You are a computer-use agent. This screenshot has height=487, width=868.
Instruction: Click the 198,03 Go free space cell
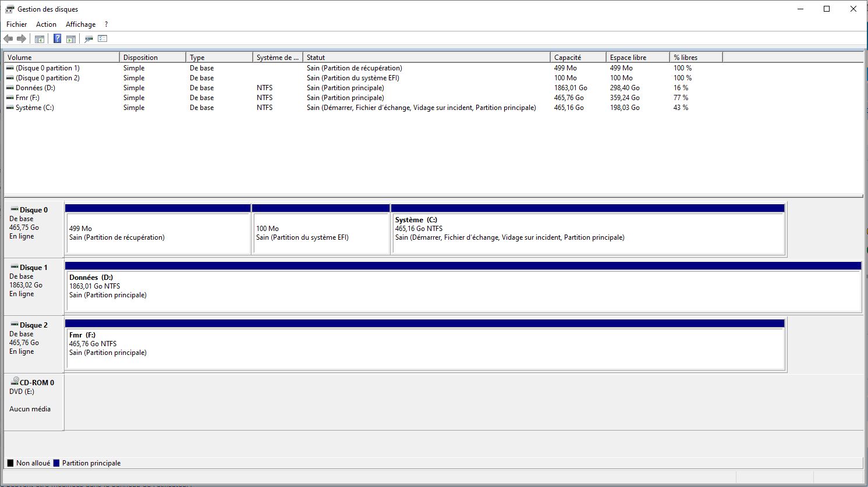click(625, 108)
